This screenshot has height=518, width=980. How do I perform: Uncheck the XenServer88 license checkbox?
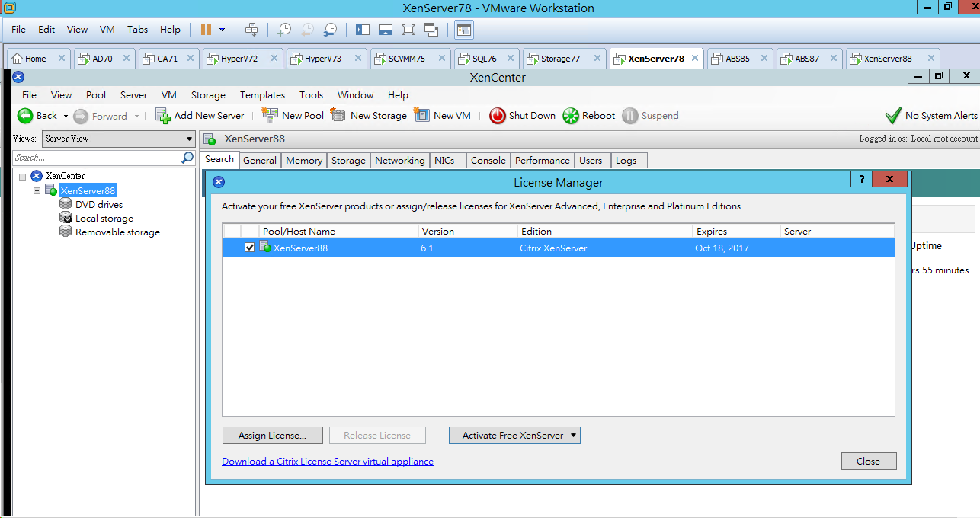pos(250,248)
